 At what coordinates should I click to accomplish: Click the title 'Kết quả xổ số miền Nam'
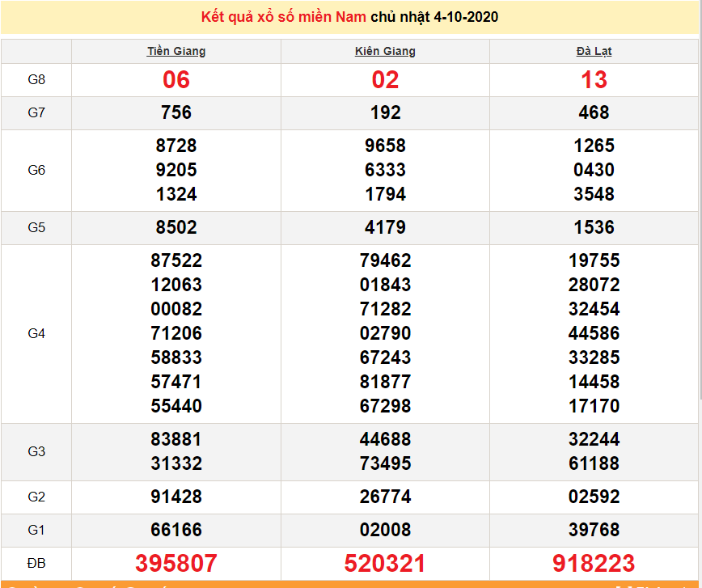coord(284,17)
